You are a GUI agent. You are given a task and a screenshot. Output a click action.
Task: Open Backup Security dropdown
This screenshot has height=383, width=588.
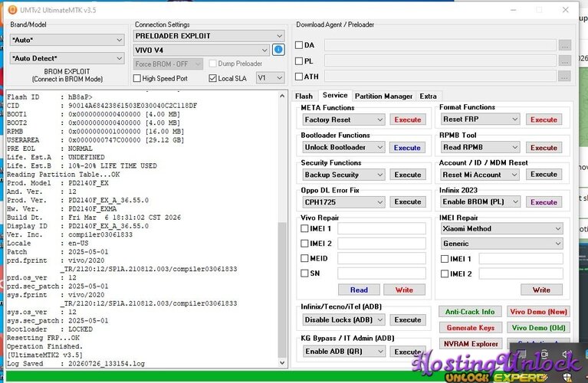344,175
